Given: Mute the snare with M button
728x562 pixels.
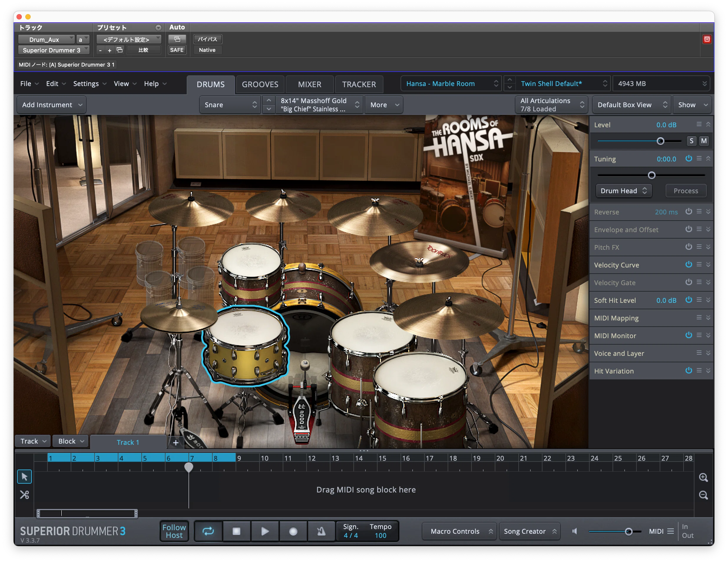Looking at the screenshot, I should (704, 141).
